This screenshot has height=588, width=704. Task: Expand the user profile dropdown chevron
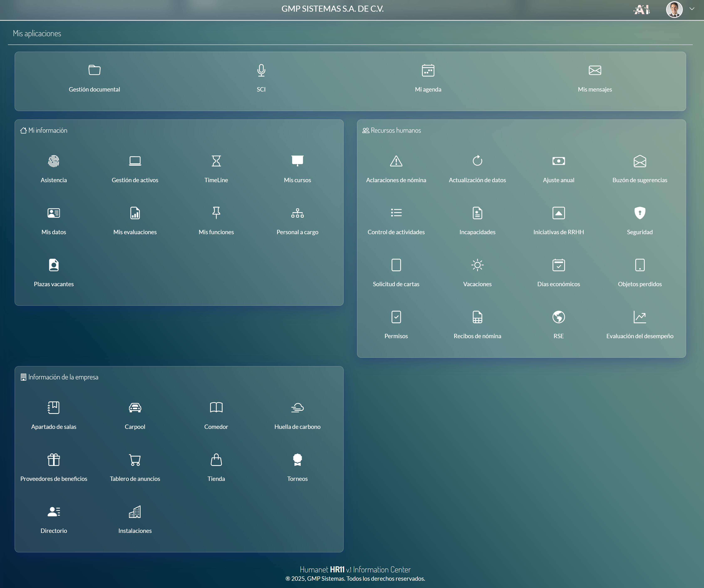tap(692, 9)
